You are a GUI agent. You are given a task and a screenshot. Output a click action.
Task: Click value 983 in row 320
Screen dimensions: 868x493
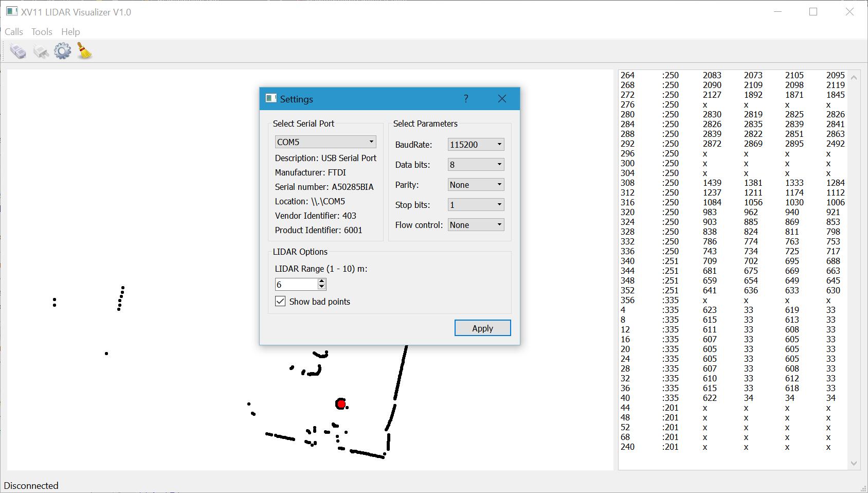point(710,212)
